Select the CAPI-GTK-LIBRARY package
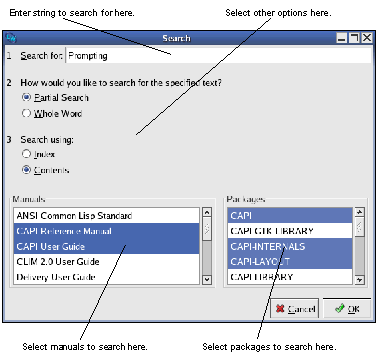This screenshot has width=379, height=364. 290,231
